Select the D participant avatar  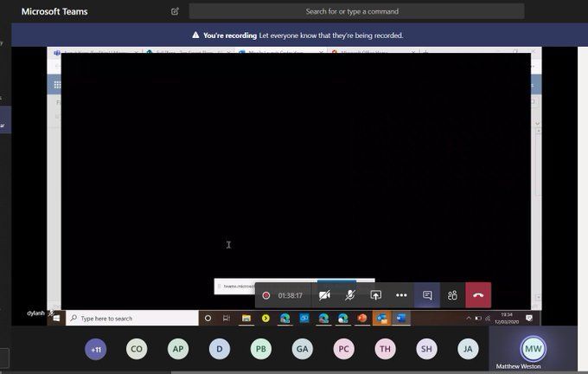click(220, 349)
